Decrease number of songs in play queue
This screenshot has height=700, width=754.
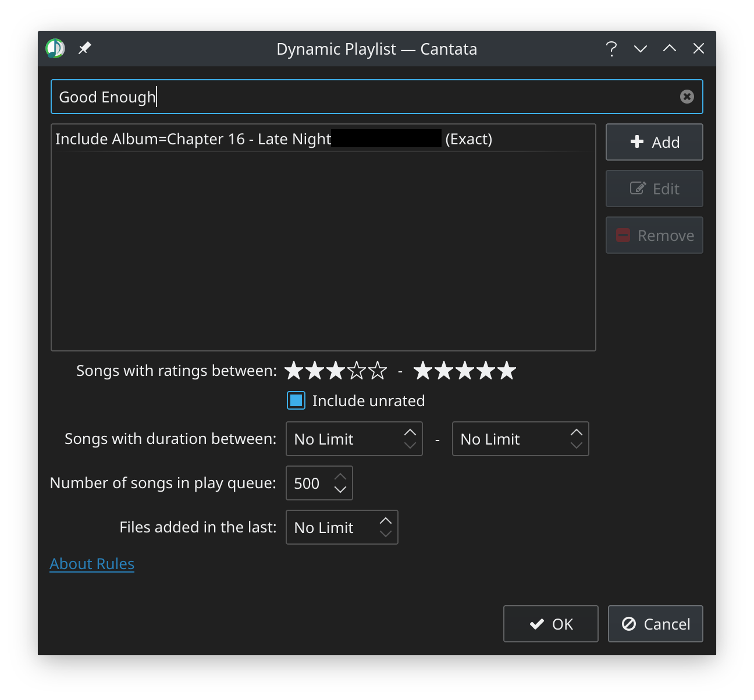click(x=340, y=489)
